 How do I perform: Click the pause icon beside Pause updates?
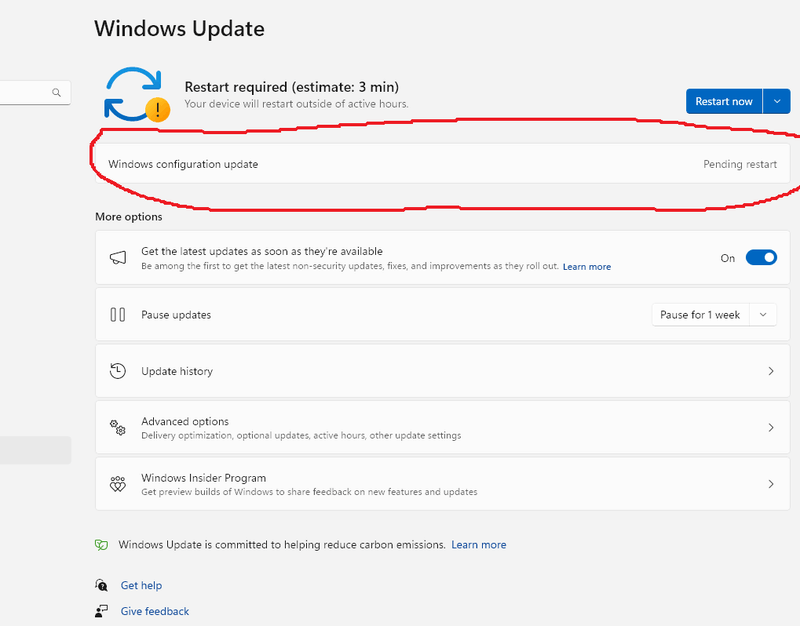(x=118, y=314)
